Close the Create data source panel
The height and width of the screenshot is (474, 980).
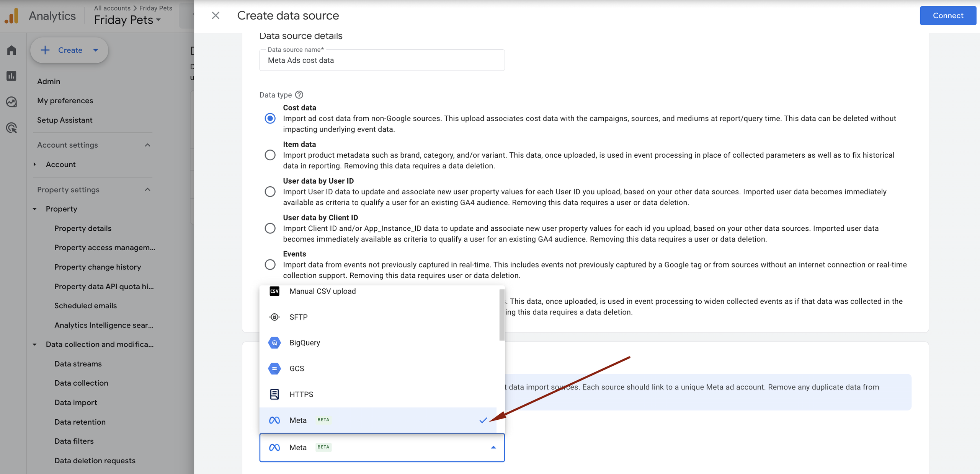tap(216, 16)
